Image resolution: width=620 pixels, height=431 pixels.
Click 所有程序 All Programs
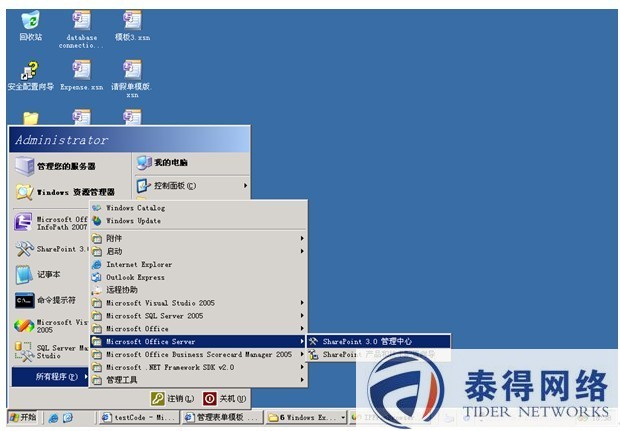click(x=50, y=377)
